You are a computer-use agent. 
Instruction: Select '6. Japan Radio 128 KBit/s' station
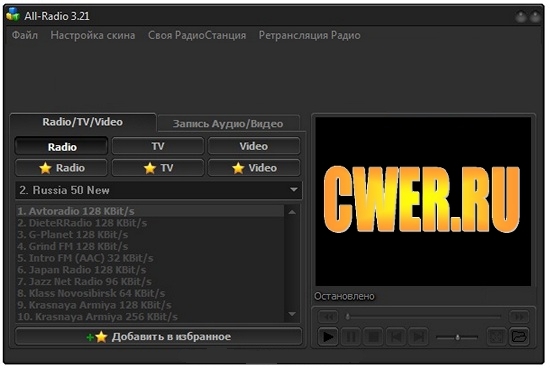pos(150,270)
